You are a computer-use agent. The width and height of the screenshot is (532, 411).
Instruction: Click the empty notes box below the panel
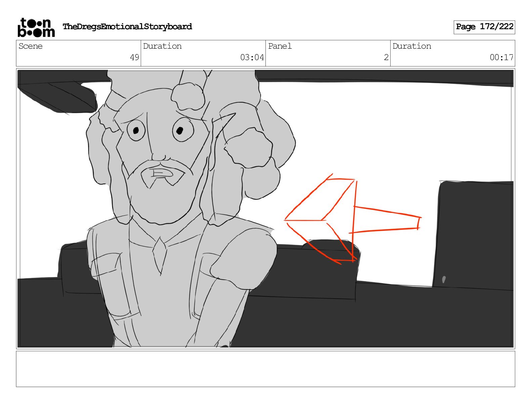pos(265,369)
